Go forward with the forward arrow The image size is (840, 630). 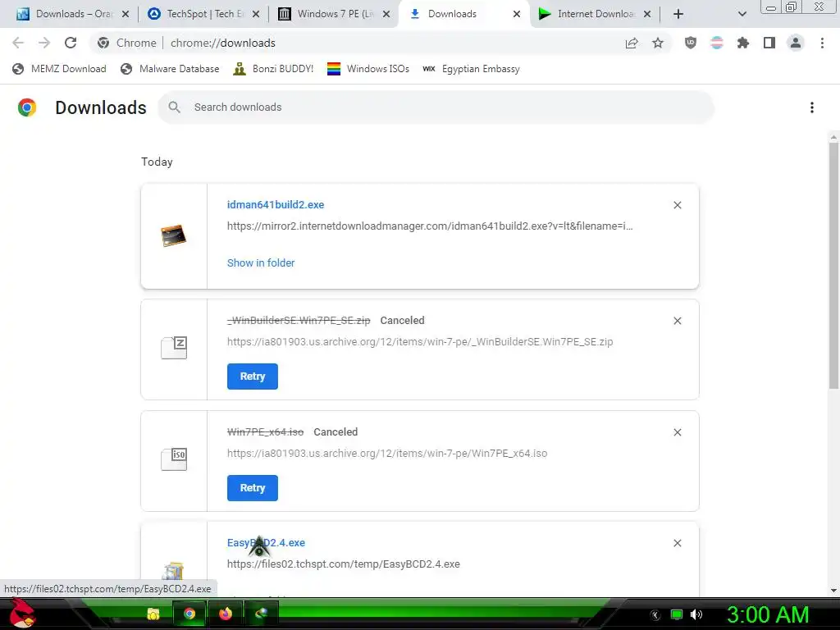(44, 43)
